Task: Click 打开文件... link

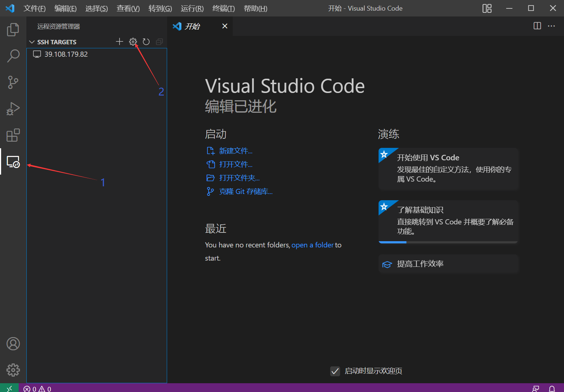Action: click(x=236, y=164)
